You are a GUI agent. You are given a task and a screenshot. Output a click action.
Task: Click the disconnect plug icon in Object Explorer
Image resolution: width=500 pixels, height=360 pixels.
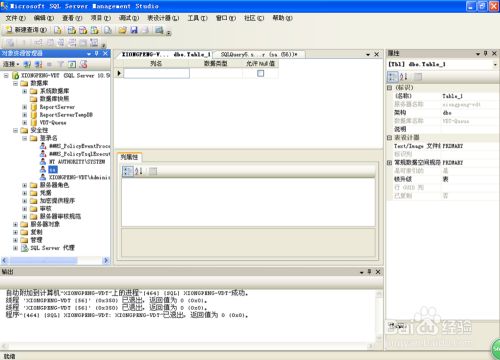(x=38, y=64)
